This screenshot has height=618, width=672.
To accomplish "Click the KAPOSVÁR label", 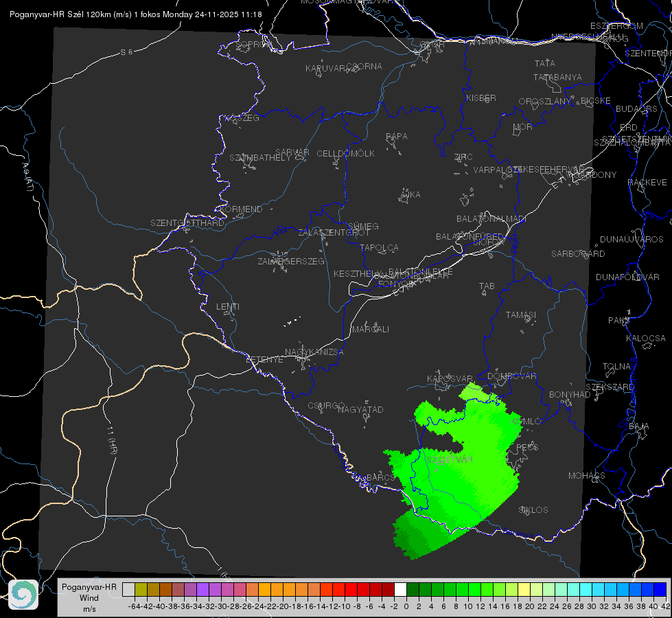I will [450, 378].
